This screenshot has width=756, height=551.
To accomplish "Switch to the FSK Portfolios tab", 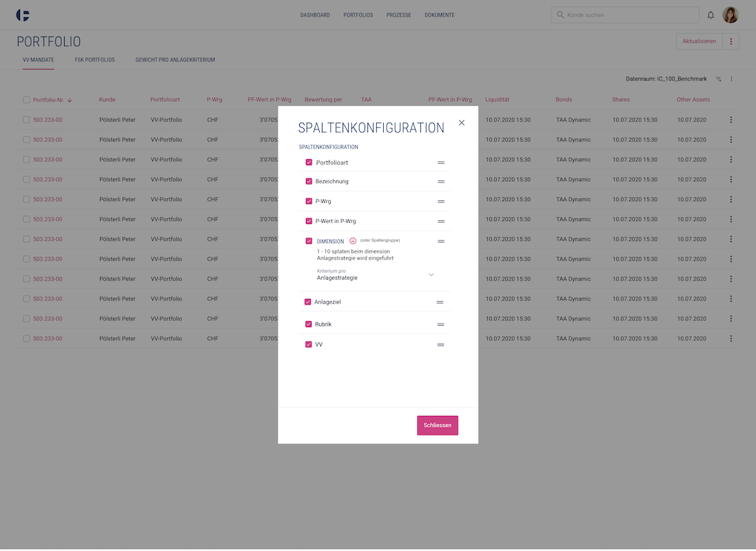I will [94, 60].
